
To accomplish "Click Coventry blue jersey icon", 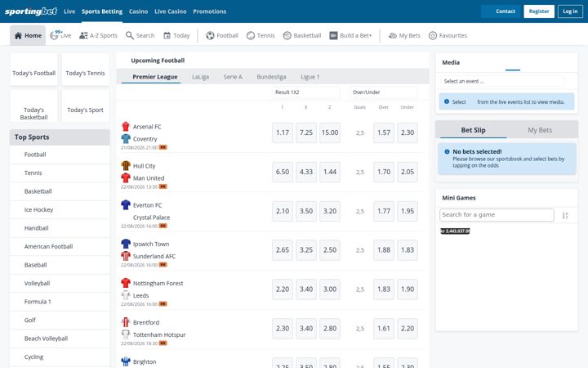I will pos(126,138).
